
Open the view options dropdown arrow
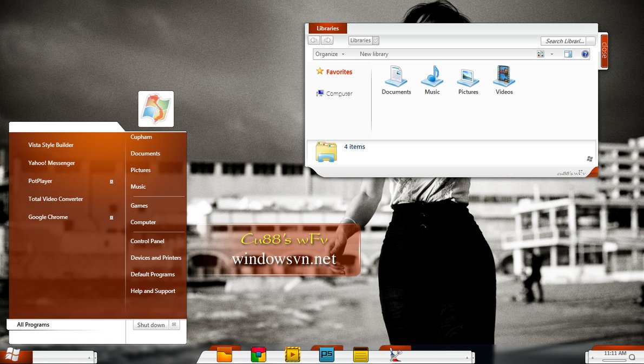click(x=551, y=54)
